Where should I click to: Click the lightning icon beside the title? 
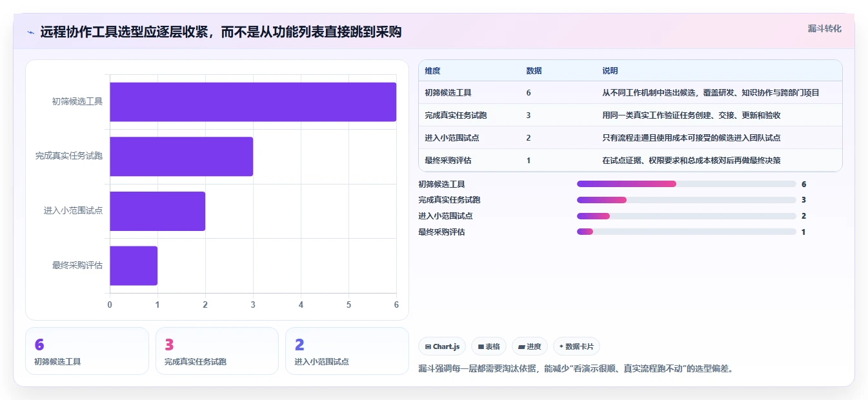[31, 32]
